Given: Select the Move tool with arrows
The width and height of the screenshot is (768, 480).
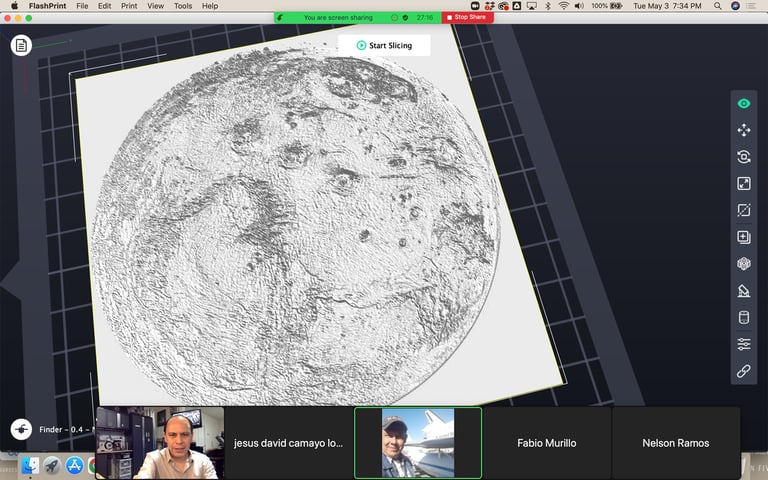Looking at the screenshot, I should click(744, 130).
